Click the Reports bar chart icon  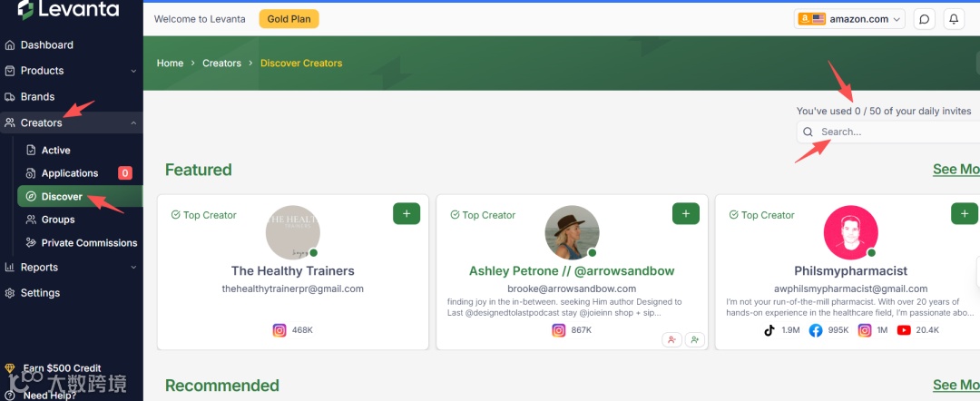9,267
